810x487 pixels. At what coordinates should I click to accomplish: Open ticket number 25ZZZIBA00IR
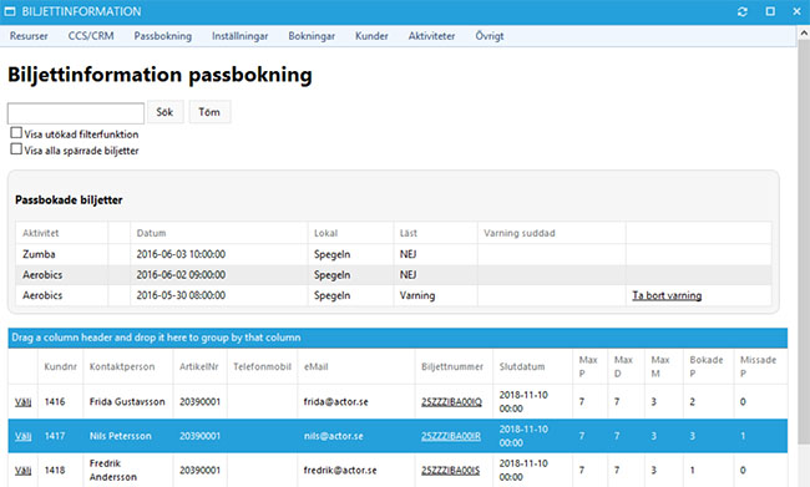point(450,436)
